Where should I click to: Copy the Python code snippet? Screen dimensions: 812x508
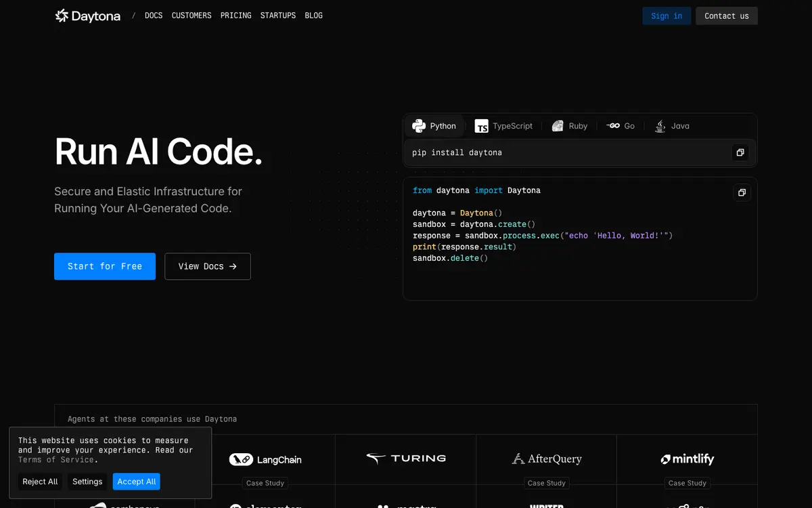(742, 192)
